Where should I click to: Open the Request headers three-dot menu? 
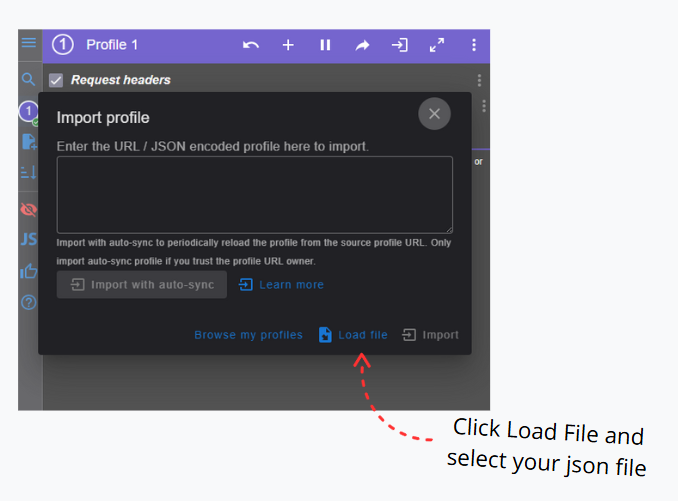(x=479, y=80)
